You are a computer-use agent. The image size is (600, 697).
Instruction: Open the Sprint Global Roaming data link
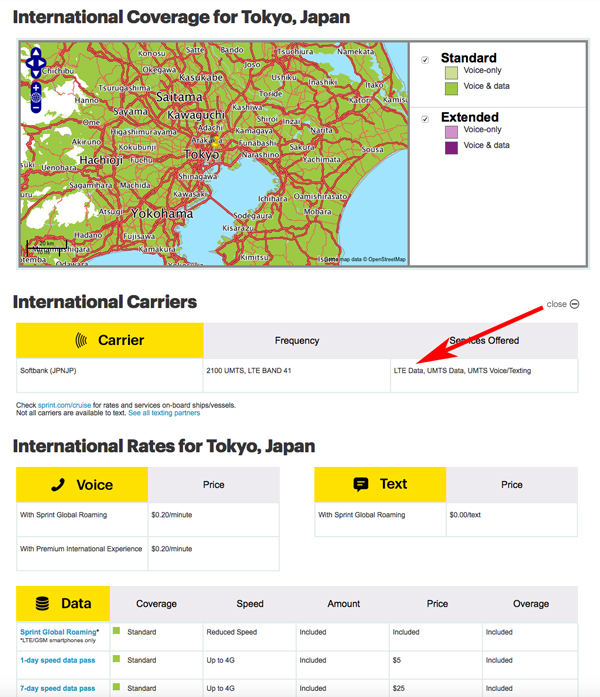pyautogui.click(x=58, y=632)
